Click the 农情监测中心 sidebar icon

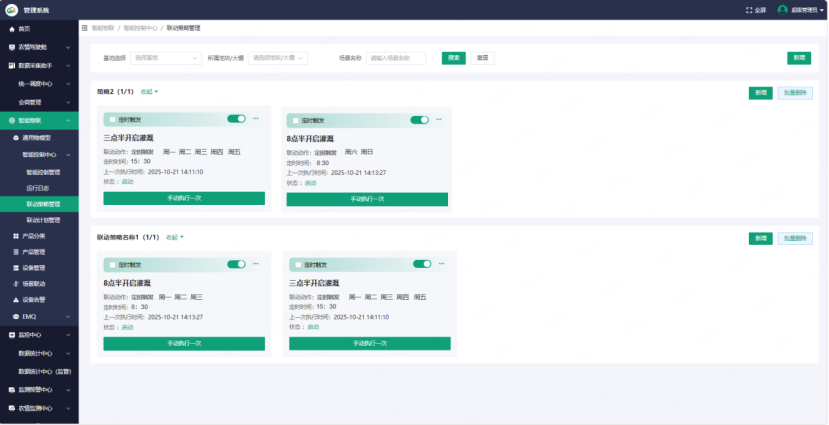pyautogui.click(x=12, y=408)
